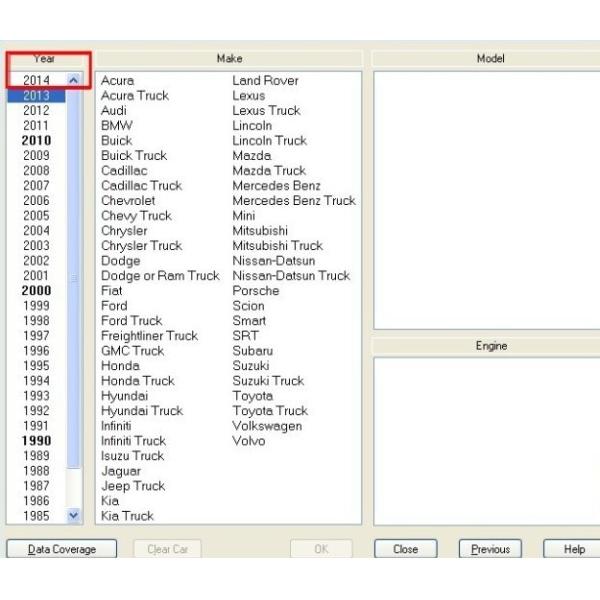This screenshot has height=600, width=600.
Task: Select Acura from the Make list
Action: click(117, 81)
